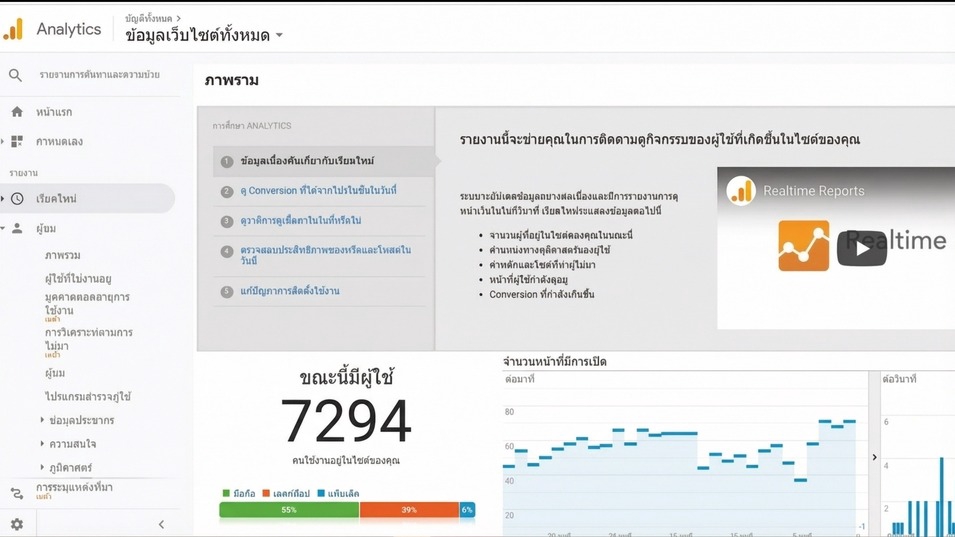The image size is (955, 537).
Task: Click the Audience person icon
Action: click(17, 228)
